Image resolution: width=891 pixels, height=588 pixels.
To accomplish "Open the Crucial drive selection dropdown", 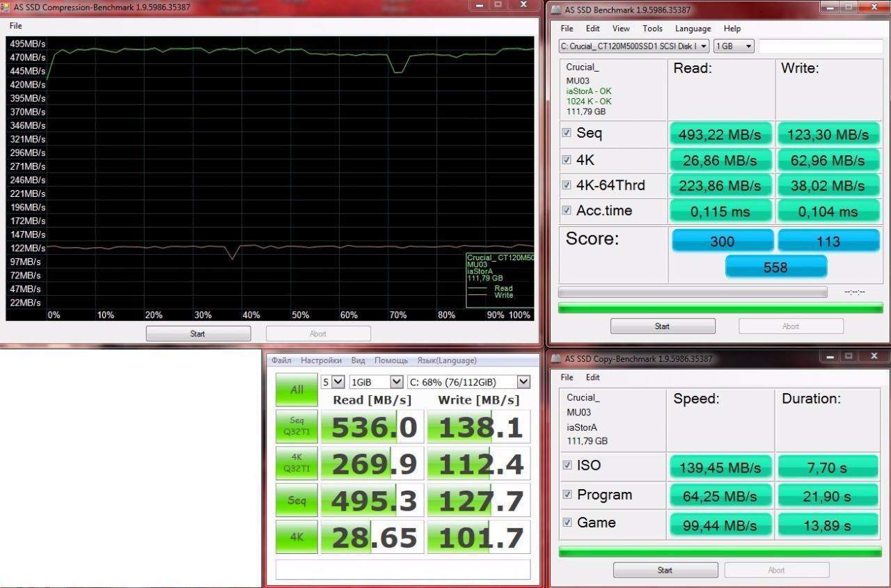I will (633, 47).
